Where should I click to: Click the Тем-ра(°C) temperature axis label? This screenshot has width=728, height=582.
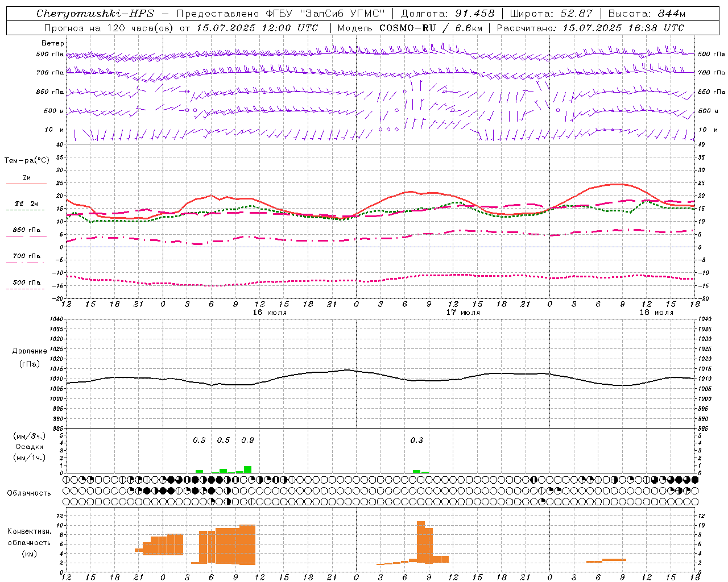pyautogui.click(x=27, y=160)
